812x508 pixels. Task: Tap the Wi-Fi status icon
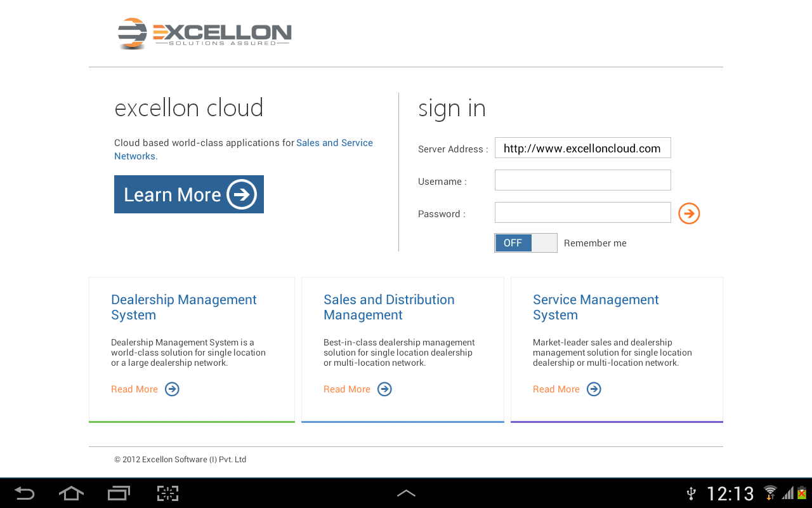[770, 493]
